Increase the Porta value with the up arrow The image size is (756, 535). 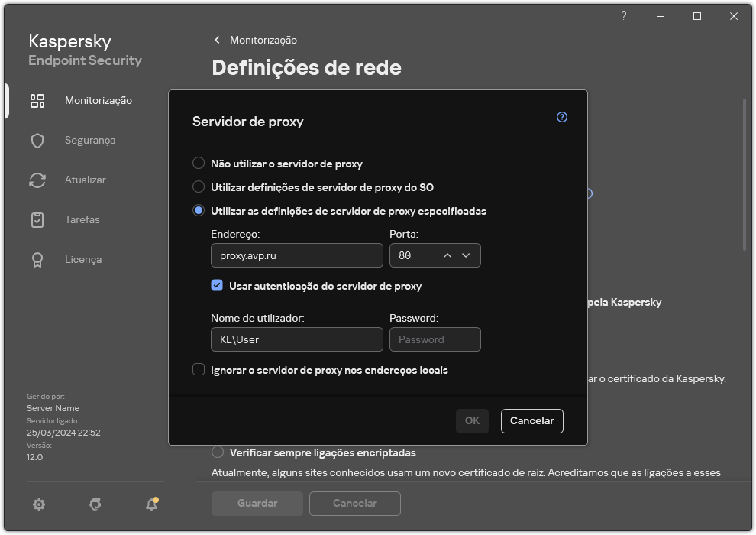pyautogui.click(x=446, y=255)
